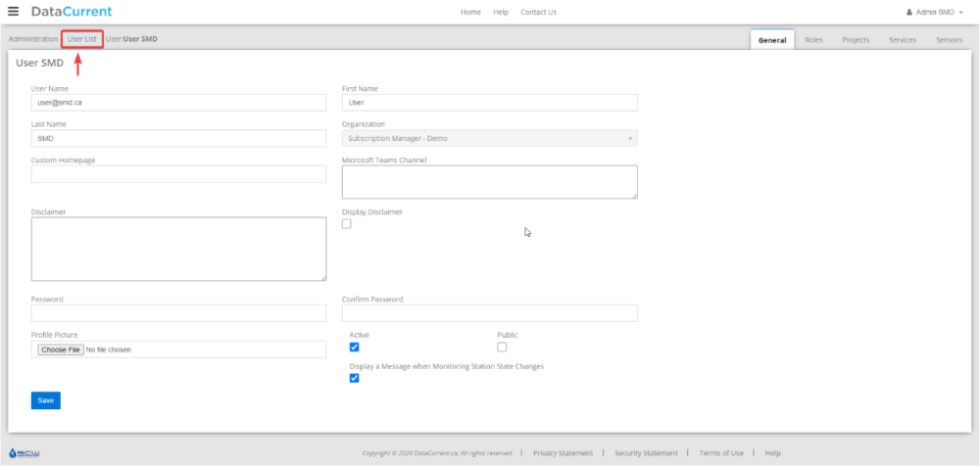
Task: Go to the Services tab
Action: click(x=903, y=40)
